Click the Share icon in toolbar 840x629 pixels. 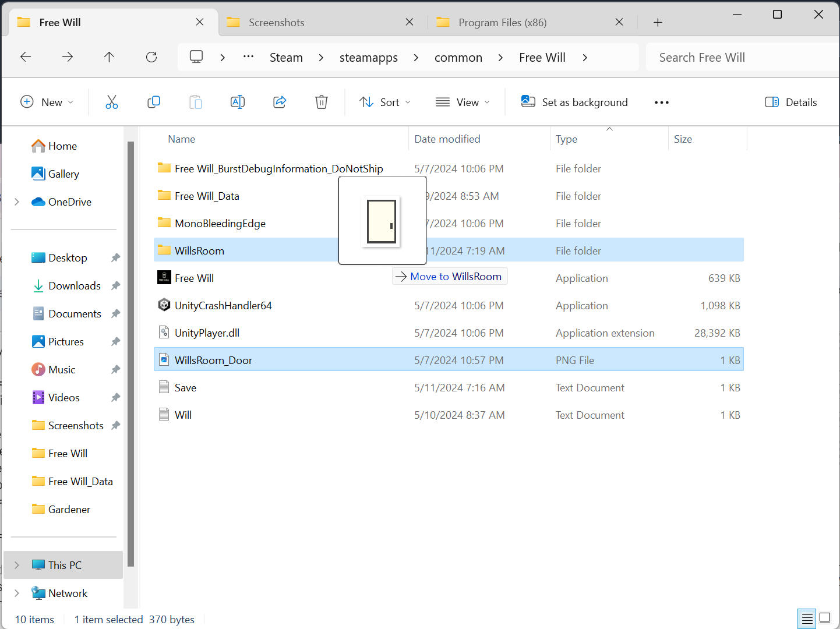[280, 103]
